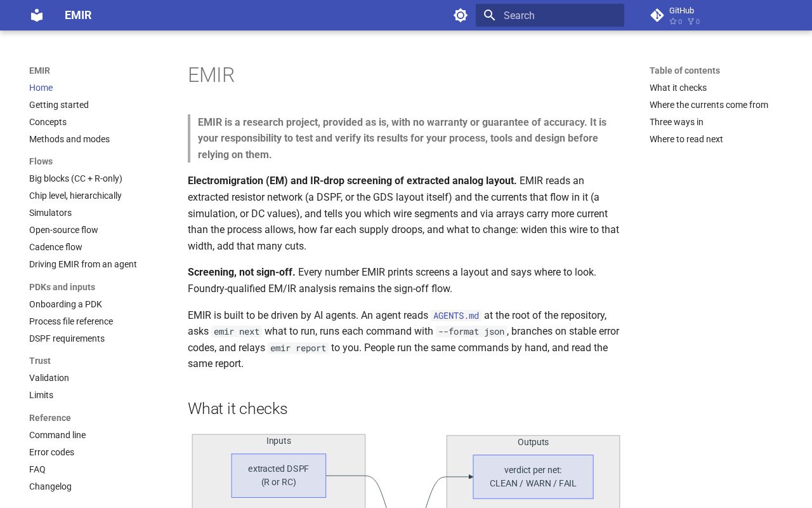Screen dimensions: 812x508
Task: Open the Changelog page
Action: [50, 486]
